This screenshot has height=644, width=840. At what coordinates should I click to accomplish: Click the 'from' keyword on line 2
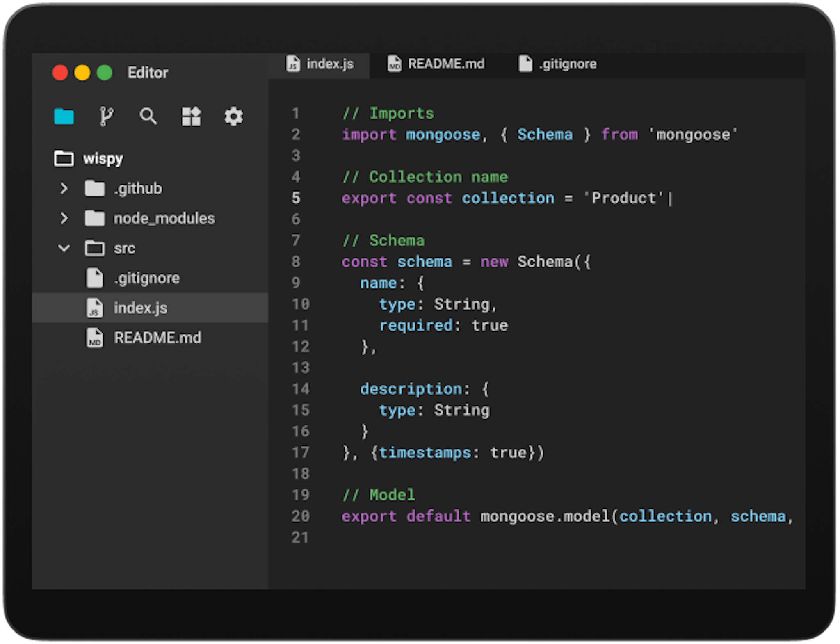(x=619, y=135)
